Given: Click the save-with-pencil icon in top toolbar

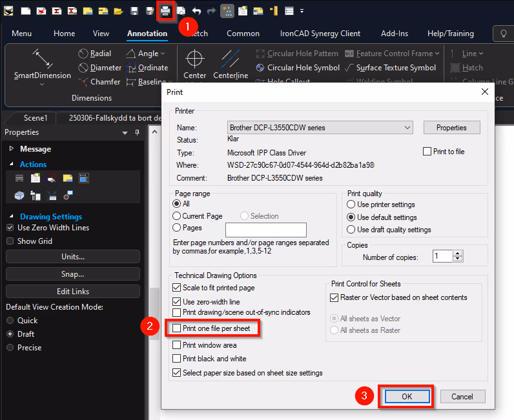Looking at the screenshot, I should 150,11.
